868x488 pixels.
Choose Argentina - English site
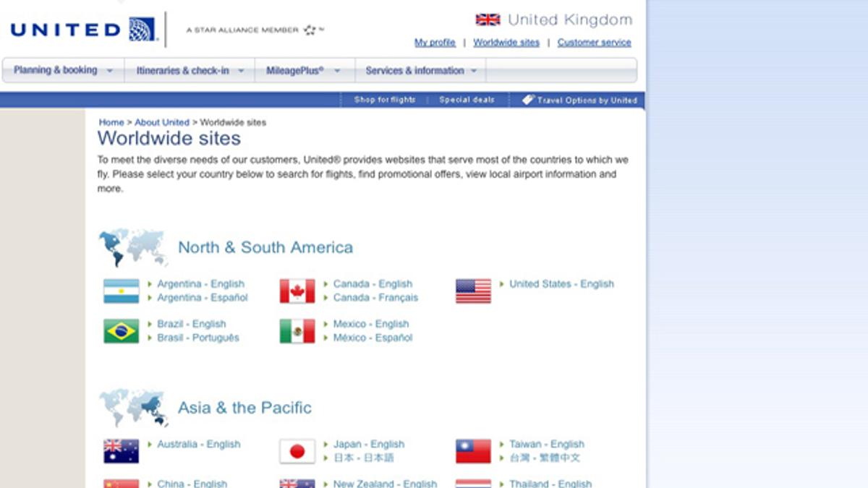pos(201,284)
